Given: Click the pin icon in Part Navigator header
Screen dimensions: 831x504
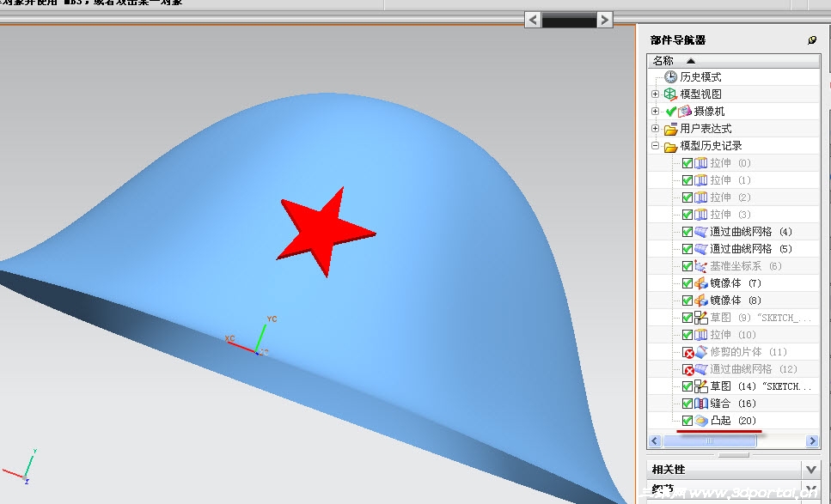Looking at the screenshot, I should pyautogui.click(x=812, y=40).
